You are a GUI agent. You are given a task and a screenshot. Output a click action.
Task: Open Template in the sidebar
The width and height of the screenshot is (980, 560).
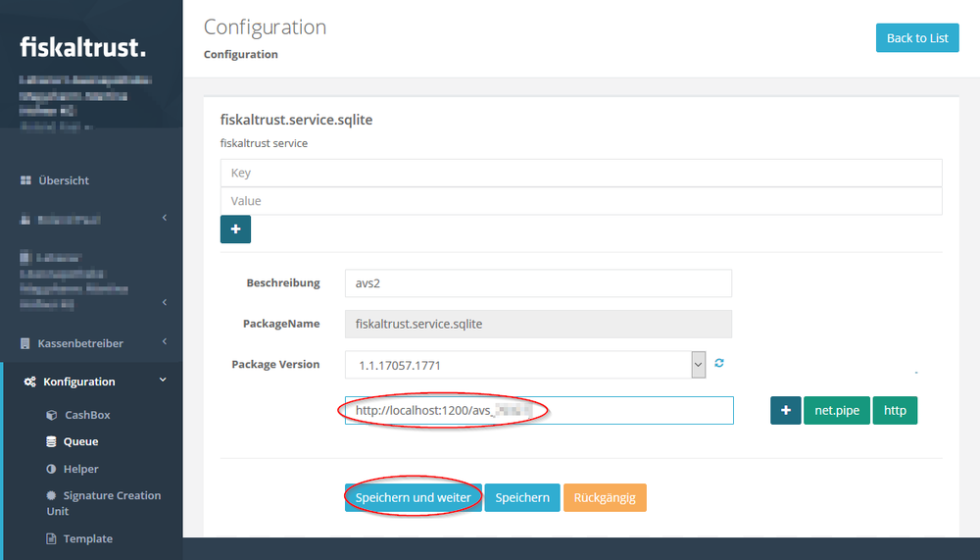click(87, 538)
